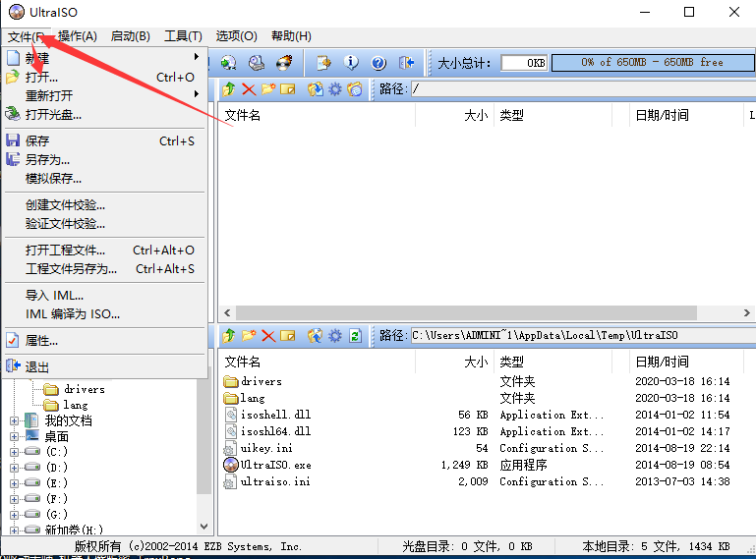Choose 创建文件校验... menu entry

coord(105,205)
